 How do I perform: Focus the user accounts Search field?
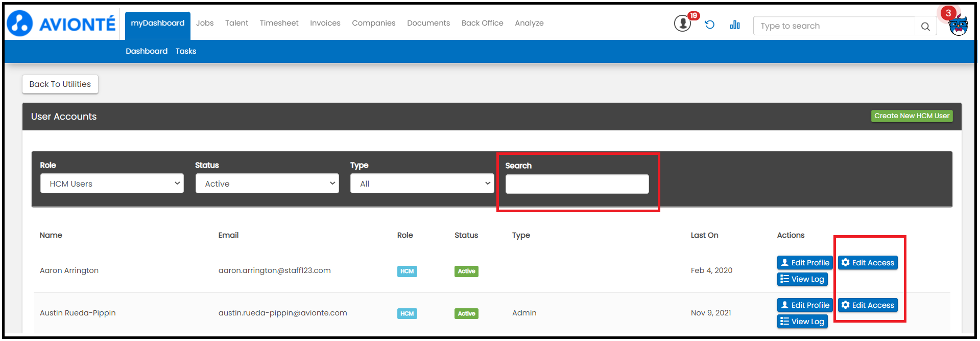click(577, 184)
